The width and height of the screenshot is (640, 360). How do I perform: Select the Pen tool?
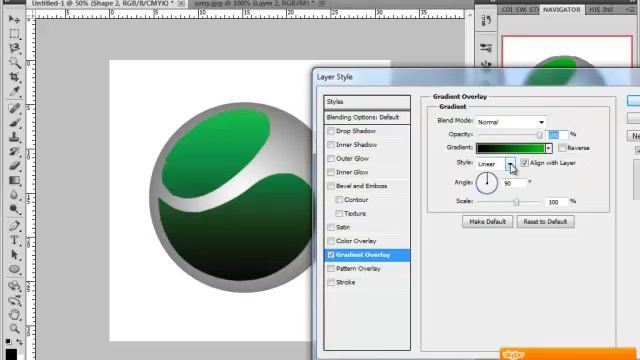(14, 226)
